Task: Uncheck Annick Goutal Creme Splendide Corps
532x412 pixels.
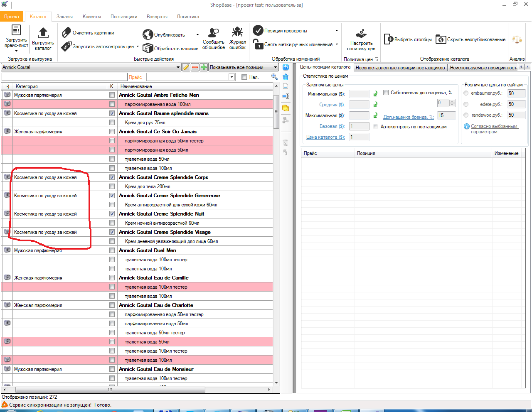Action: click(112, 177)
